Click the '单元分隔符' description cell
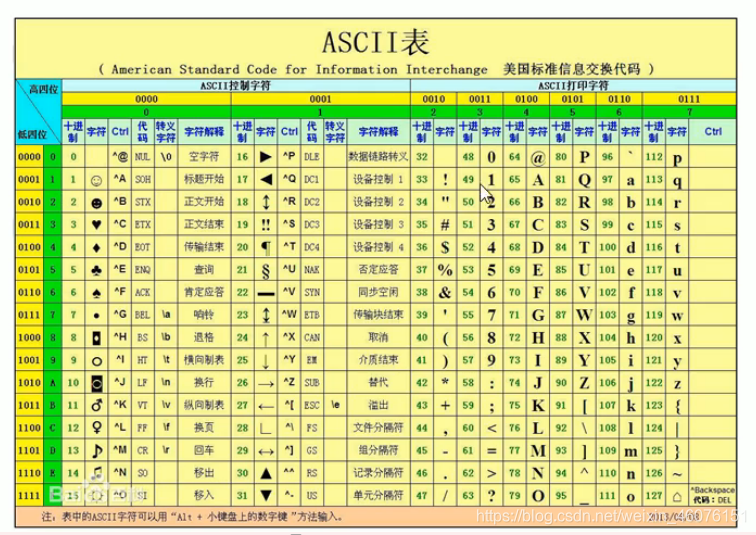Viewport: 756px width, 535px height. 378,495
